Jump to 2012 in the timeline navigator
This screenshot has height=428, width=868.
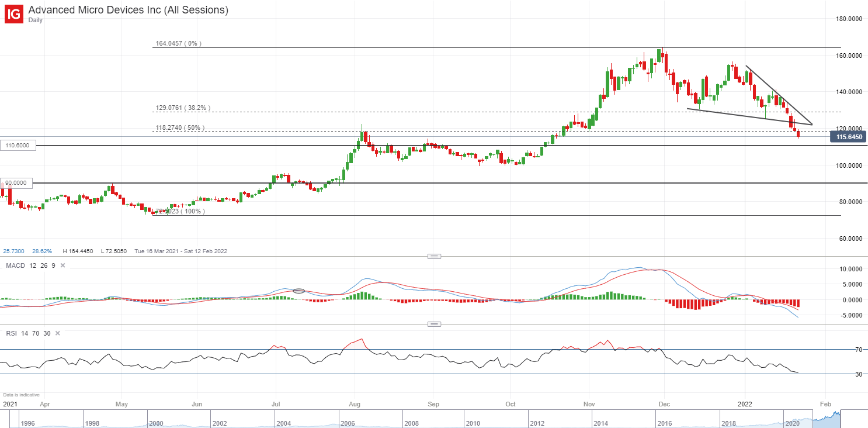pos(537,423)
